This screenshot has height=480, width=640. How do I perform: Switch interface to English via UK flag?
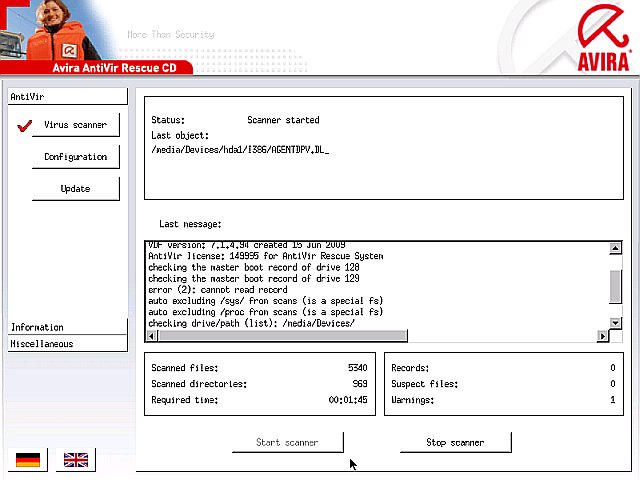pos(76,460)
